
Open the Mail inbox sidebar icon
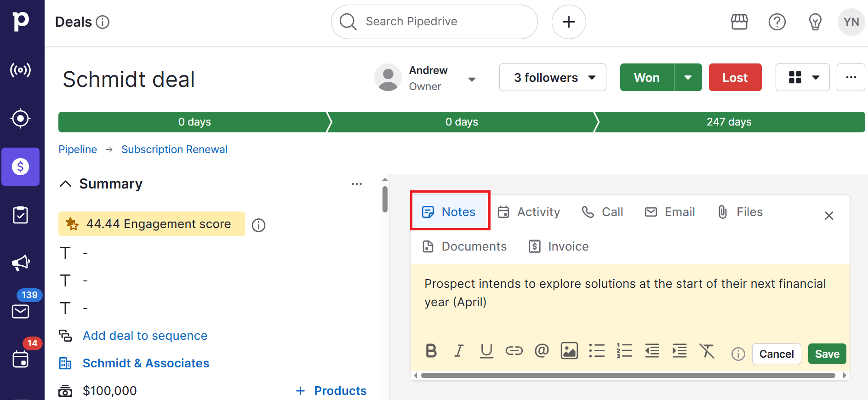pos(21,311)
